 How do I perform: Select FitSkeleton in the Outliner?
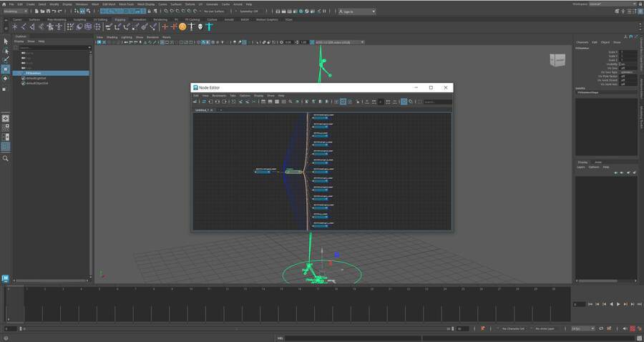(34, 73)
